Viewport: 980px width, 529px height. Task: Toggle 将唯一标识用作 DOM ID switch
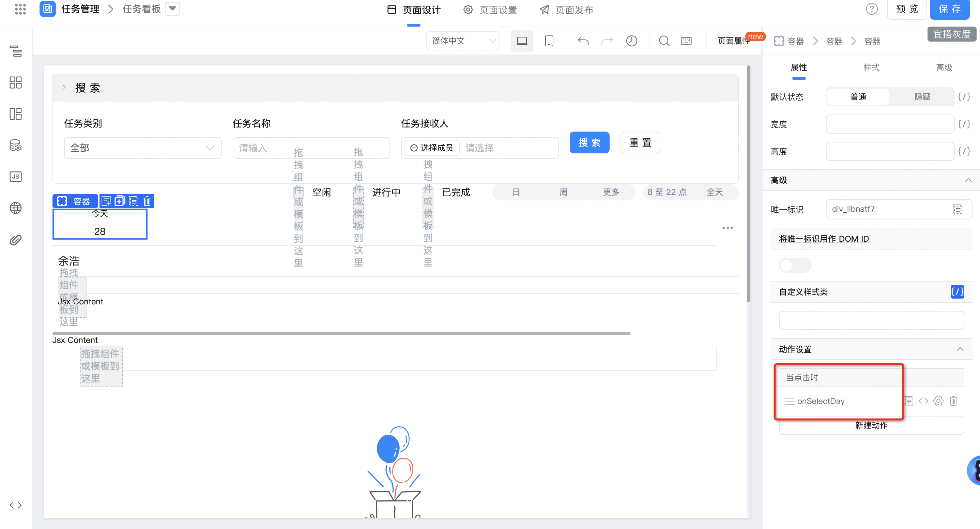(795, 265)
